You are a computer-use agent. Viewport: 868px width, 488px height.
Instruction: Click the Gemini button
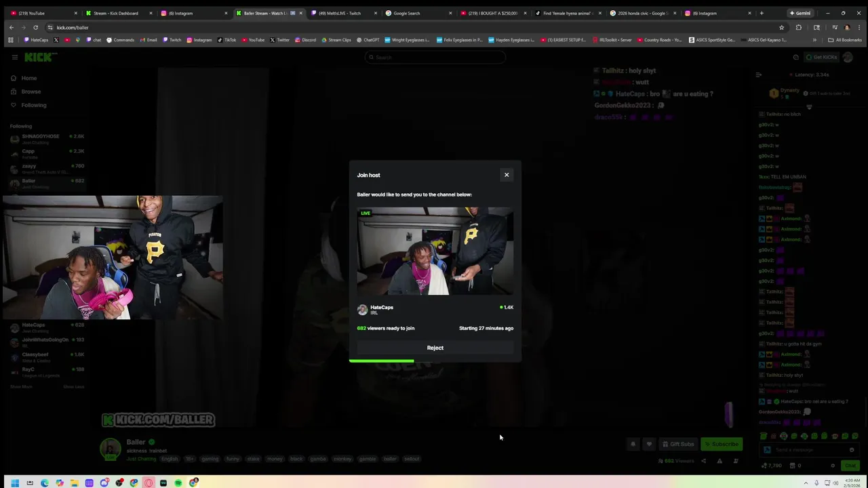[800, 13]
